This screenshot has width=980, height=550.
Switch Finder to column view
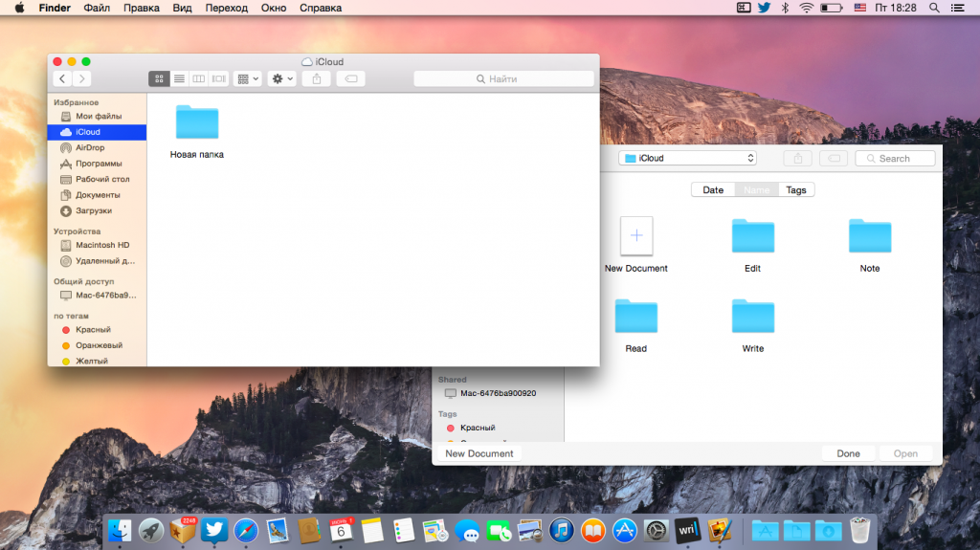199,78
